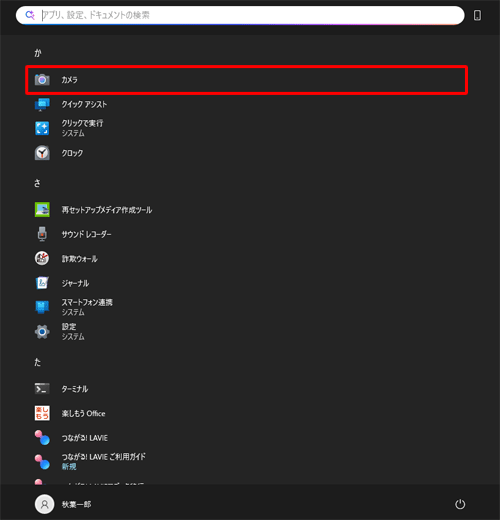500x520 pixels.
Task: Select クイック アシスト label
Action: pyautogui.click(x=84, y=104)
